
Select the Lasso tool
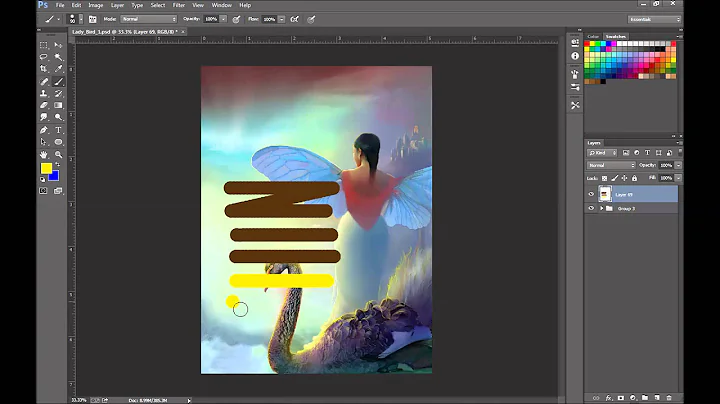coord(44,57)
